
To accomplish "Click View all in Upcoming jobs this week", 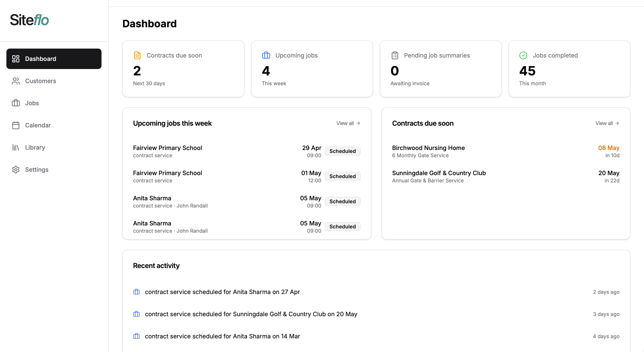I will 345,123.
